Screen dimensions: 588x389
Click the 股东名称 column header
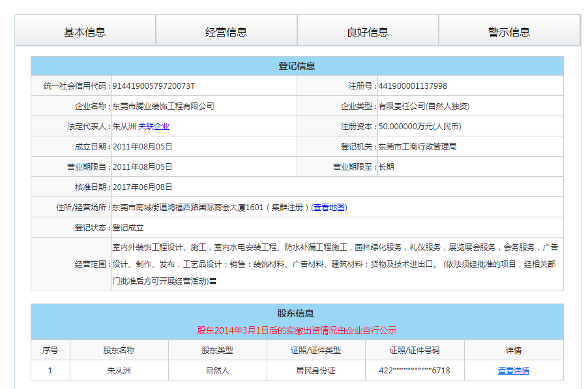click(x=119, y=350)
